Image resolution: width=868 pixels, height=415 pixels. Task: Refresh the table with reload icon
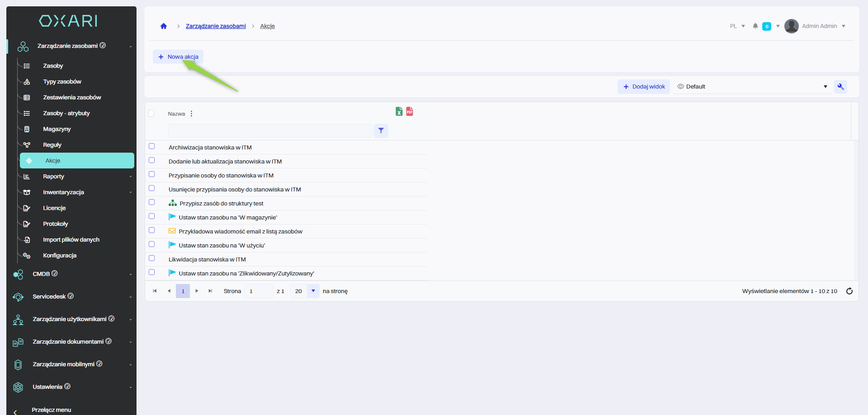pos(849,291)
